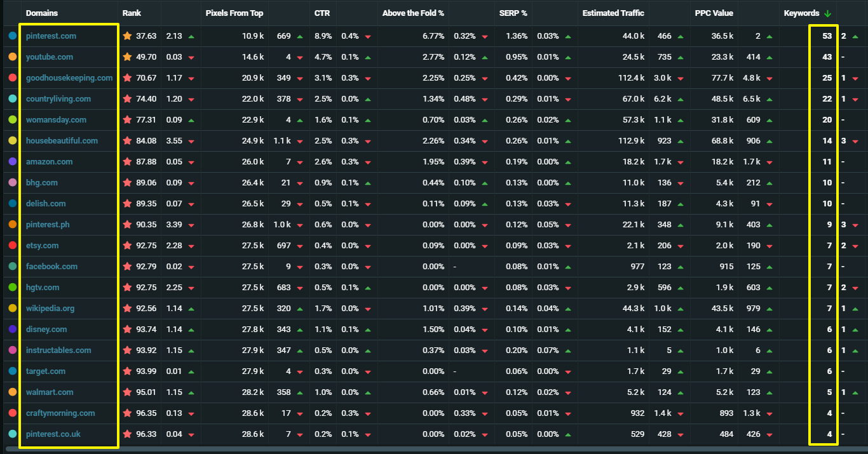Click the star icon in the delish.com row

(x=127, y=204)
